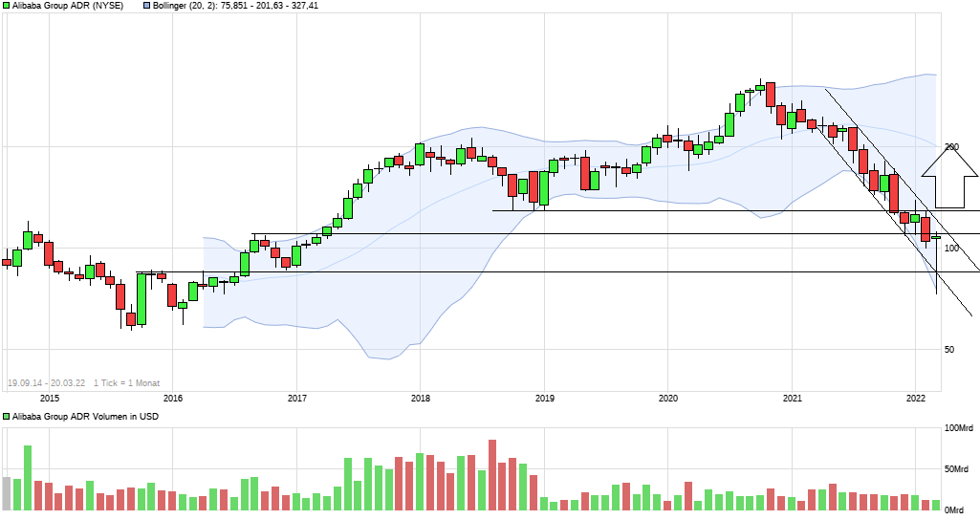Click the 100Mrd volume axis label

[959, 428]
